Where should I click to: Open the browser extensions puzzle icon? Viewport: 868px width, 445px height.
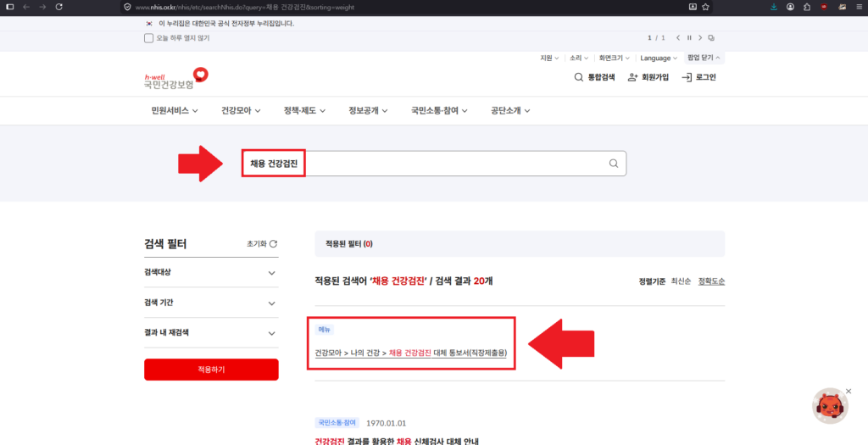pyautogui.click(x=807, y=7)
